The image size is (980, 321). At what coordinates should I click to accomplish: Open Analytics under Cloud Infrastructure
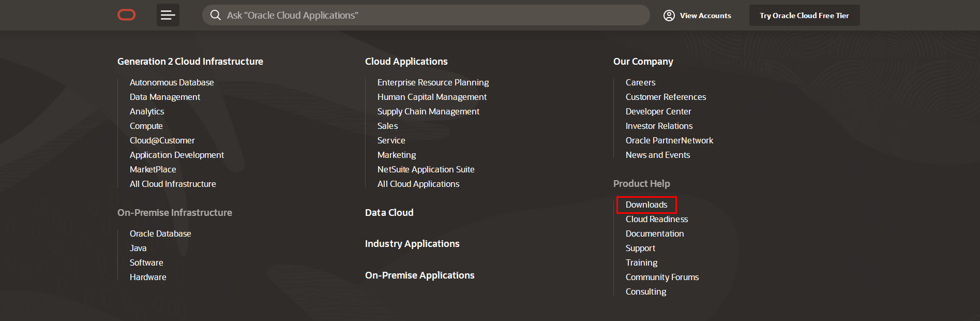(x=147, y=111)
